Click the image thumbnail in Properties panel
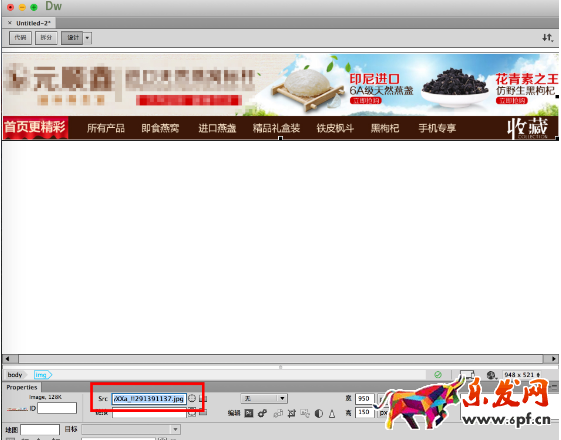 [x=17, y=409]
